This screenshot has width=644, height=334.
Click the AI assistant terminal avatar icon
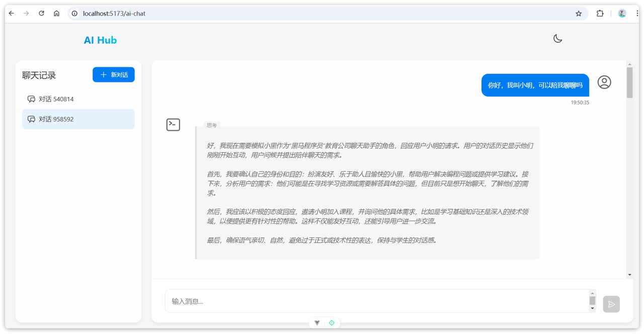coord(173,125)
